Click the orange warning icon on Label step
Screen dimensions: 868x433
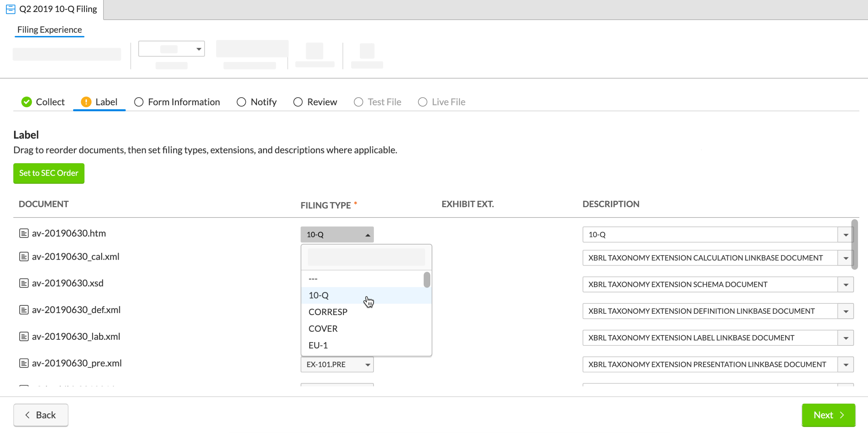point(86,102)
